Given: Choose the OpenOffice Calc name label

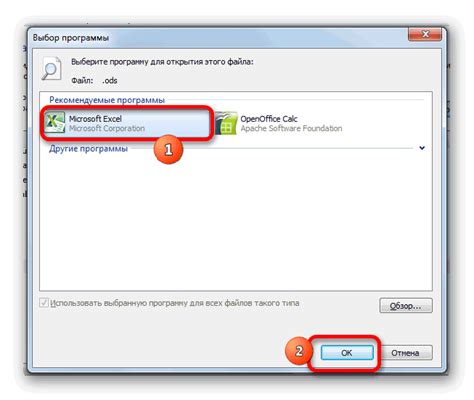Looking at the screenshot, I should click(269, 119).
